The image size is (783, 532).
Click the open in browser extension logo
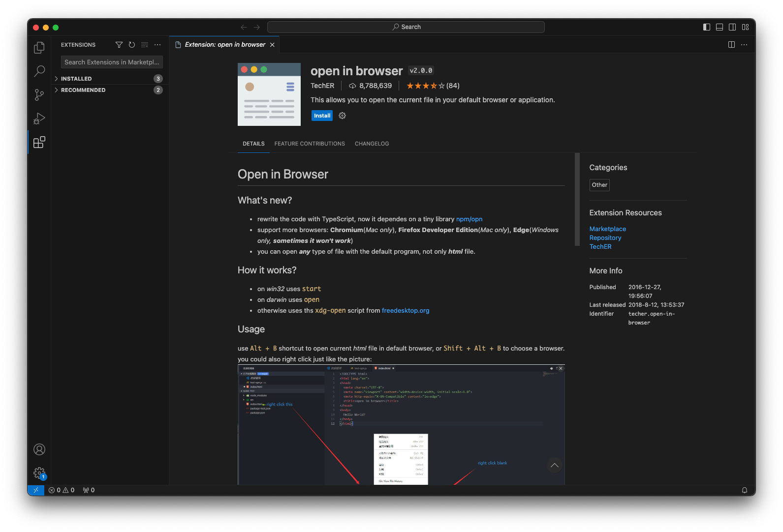[x=269, y=94]
